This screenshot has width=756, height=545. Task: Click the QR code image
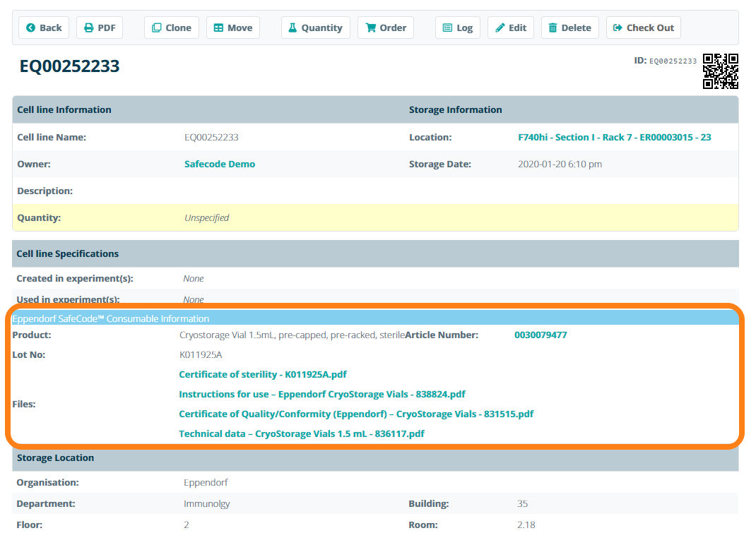click(x=720, y=71)
